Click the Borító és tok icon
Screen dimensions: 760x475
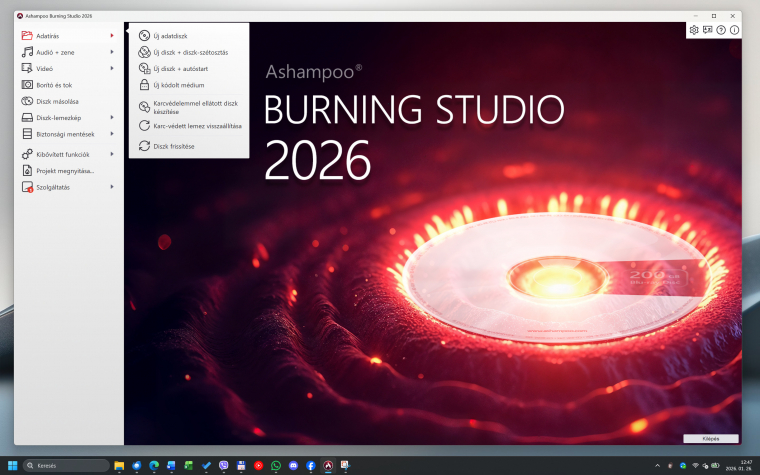(x=28, y=85)
